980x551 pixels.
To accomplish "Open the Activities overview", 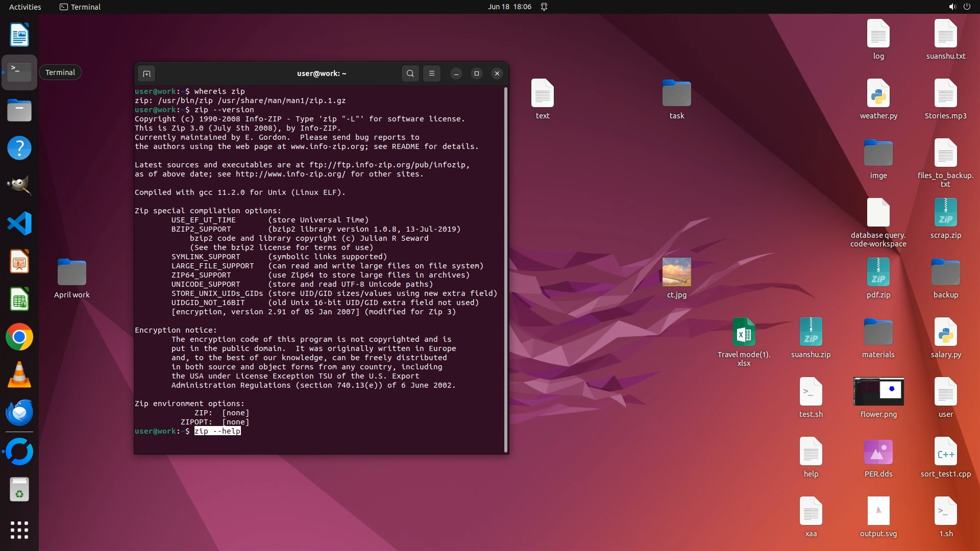I will [x=25, y=7].
